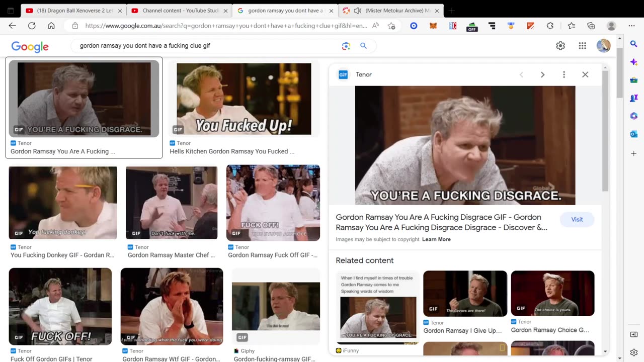
Task: Open the Gordon Ramsay Disgrace GIF title link
Action: point(442,222)
